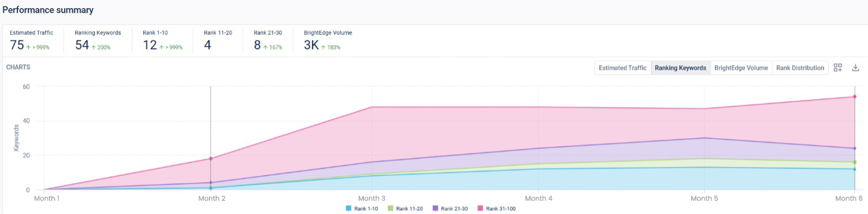Click the Month 1 axis label

pos(47,198)
